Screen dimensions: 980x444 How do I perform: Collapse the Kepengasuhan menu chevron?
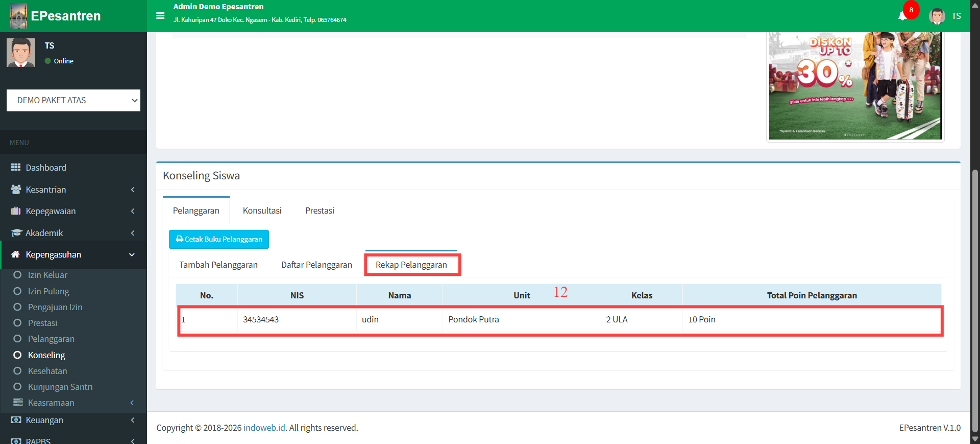(x=132, y=254)
